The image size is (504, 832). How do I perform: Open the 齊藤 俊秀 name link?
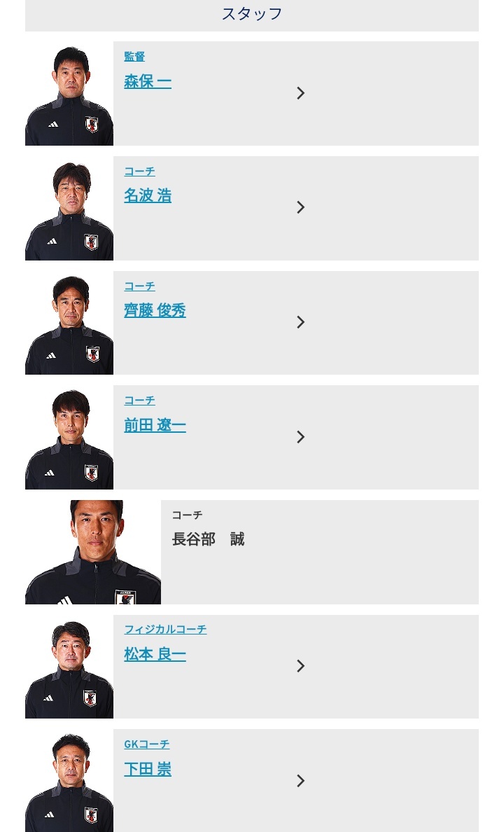[x=155, y=310]
